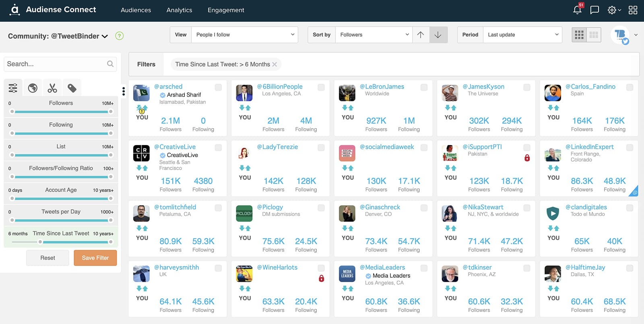Switch to compact grid view

coord(594,35)
